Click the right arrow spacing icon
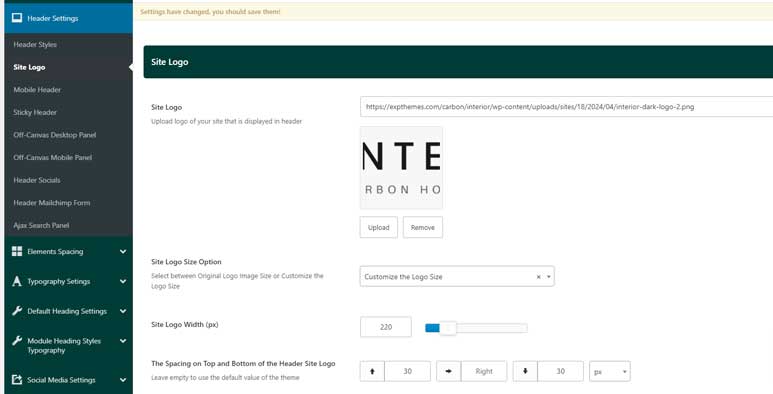Screen dimensions: 773x394 coord(449,371)
